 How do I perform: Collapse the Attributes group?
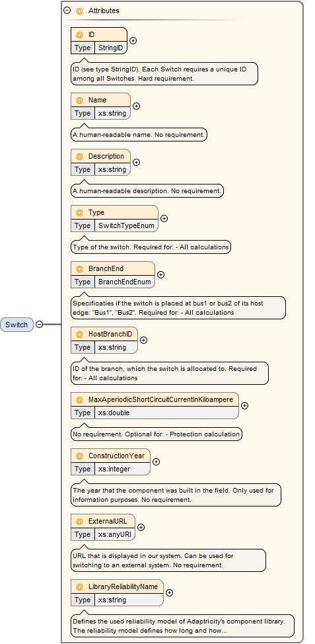click(67, 11)
